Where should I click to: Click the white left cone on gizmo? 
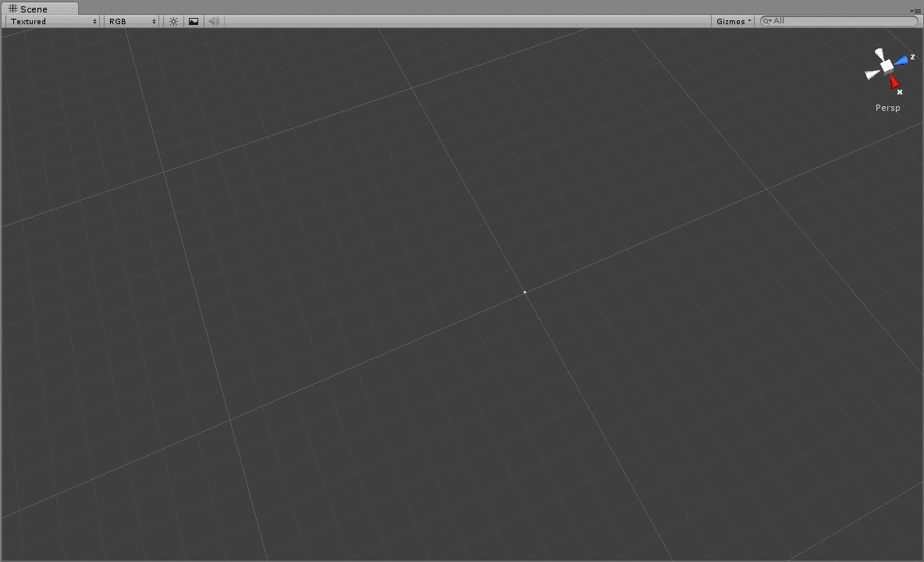872,74
